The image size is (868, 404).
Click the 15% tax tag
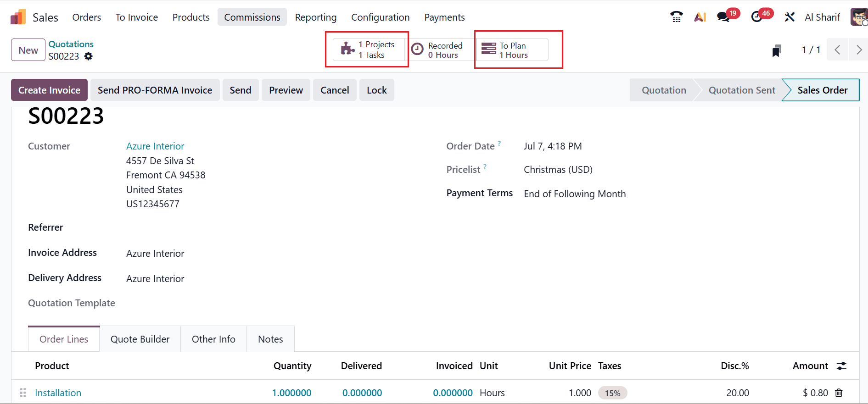(612, 393)
